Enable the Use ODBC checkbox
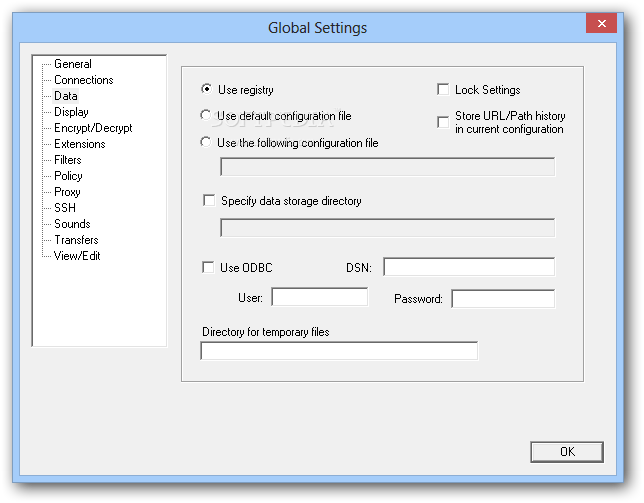 [x=208, y=268]
